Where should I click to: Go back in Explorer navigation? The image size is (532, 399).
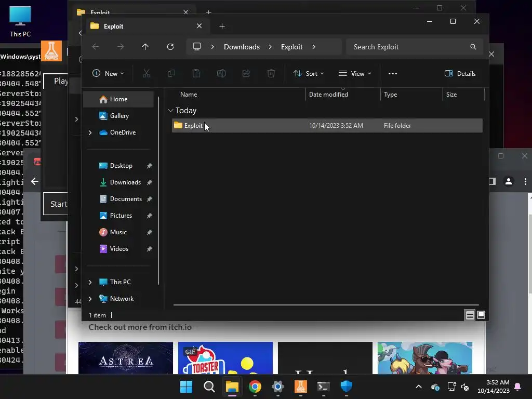(96, 47)
